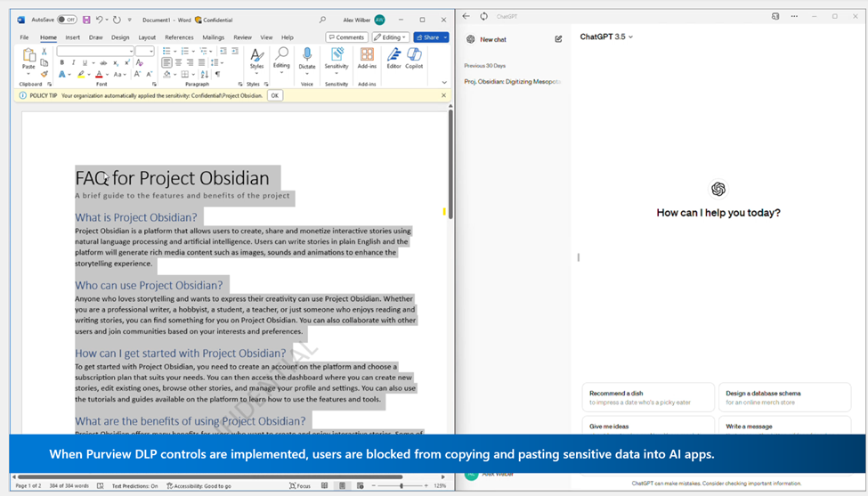Click the Save icon in Word title bar
Screen dimensions: 868x496
pyautogui.click(x=86, y=20)
